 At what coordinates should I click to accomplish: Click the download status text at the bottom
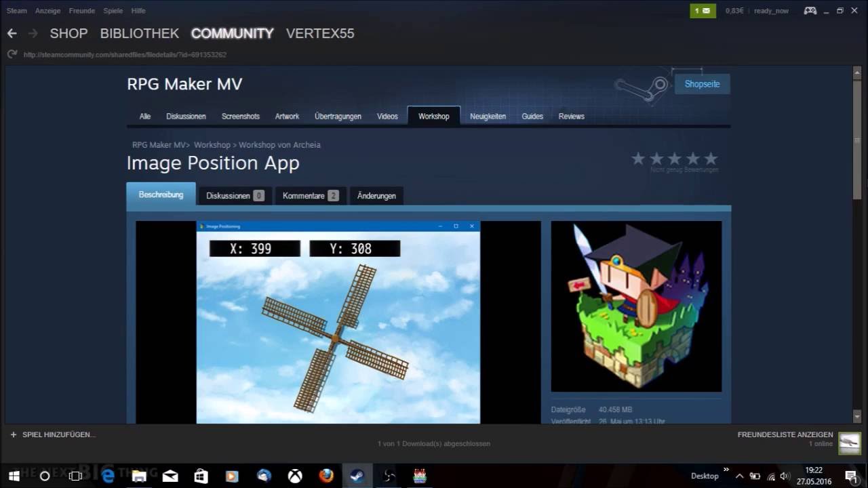point(434,444)
